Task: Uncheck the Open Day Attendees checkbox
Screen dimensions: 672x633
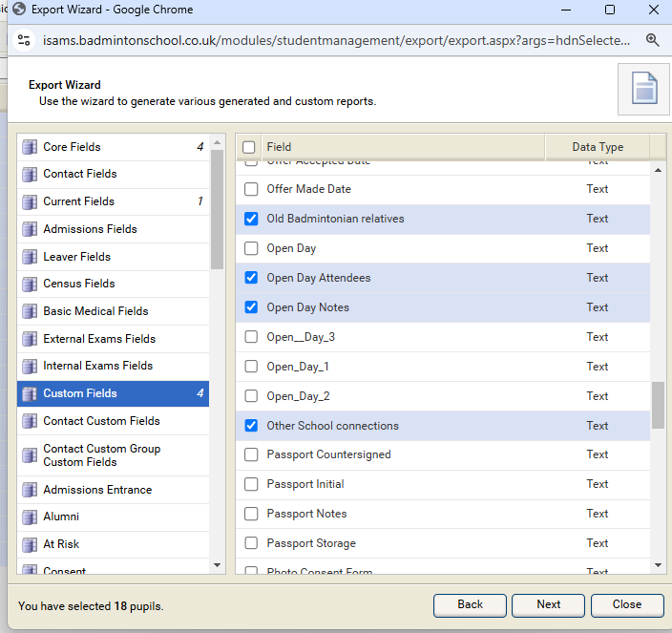Action: [x=251, y=278]
